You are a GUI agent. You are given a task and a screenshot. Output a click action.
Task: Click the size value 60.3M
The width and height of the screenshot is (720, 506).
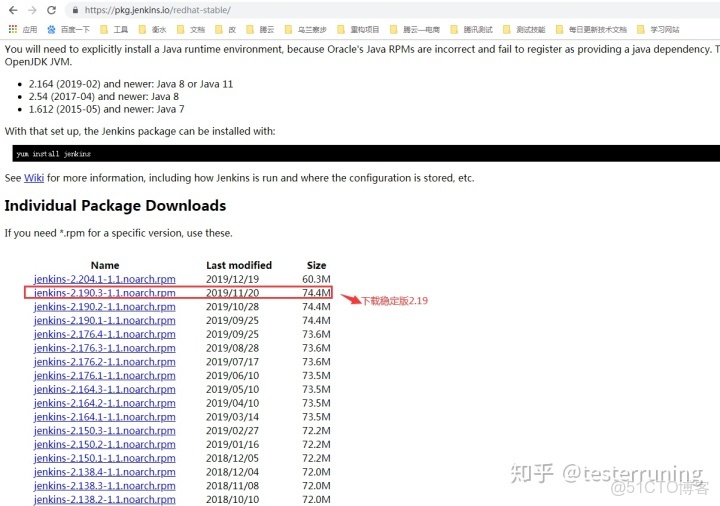click(x=316, y=279)
